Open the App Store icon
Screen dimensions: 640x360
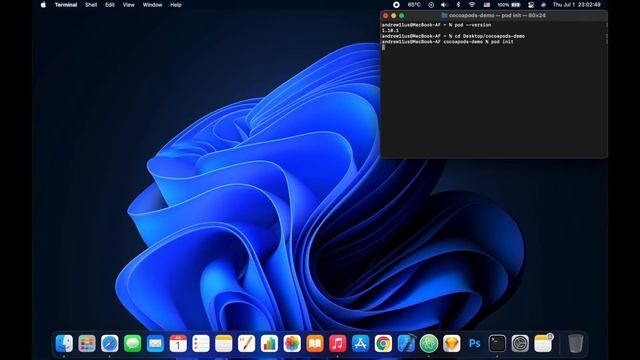pos(360,343)
